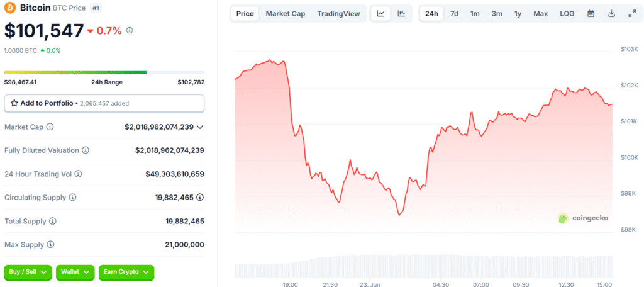Click the volume bars beneath the chart
Screen dimensions: 644x287
[x=423, y=266]
